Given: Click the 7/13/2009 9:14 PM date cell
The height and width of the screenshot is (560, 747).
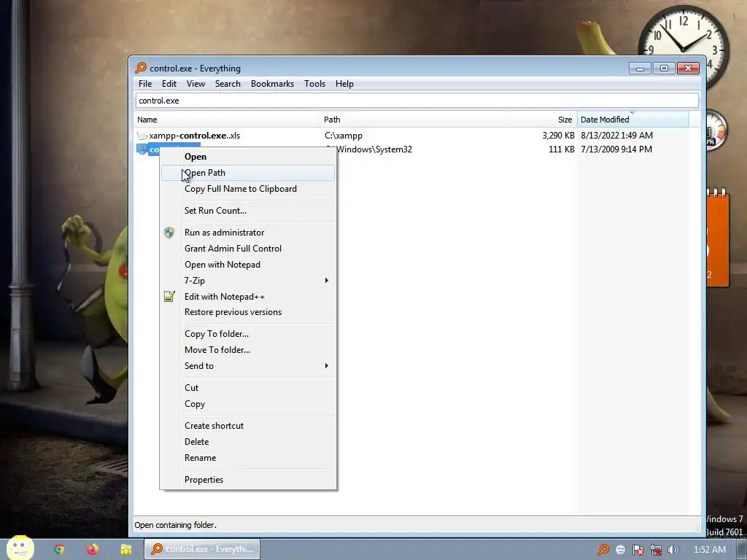Looking at the screenshot, I should pos(616,149).
